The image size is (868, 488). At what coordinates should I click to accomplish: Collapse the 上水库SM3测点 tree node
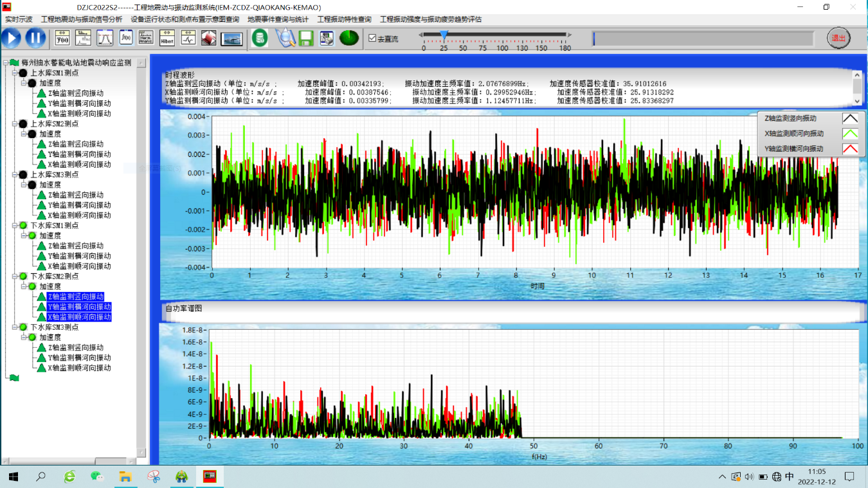click(15, 174)
